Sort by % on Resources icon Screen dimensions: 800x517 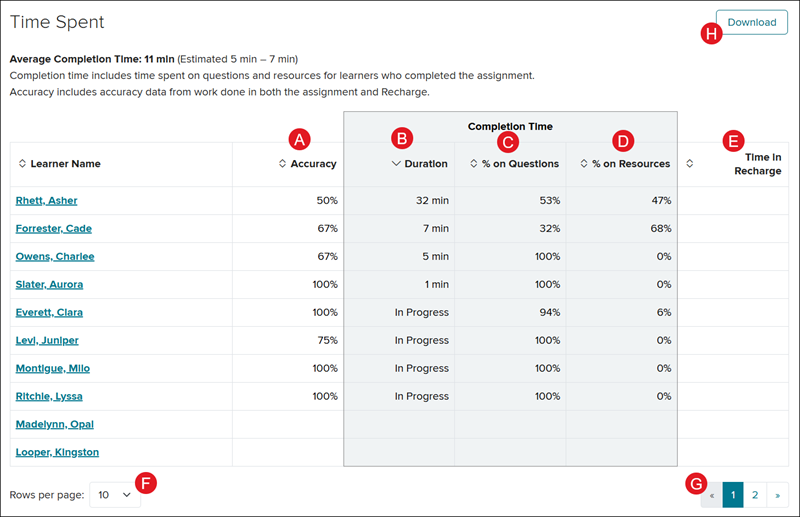[585, 164]
